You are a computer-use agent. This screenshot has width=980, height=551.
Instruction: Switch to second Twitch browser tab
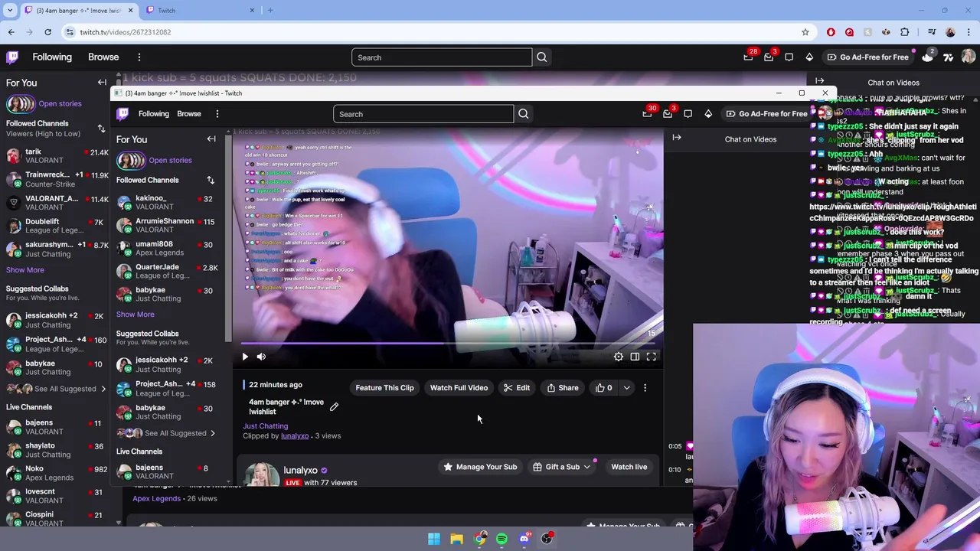click(199, 10)
